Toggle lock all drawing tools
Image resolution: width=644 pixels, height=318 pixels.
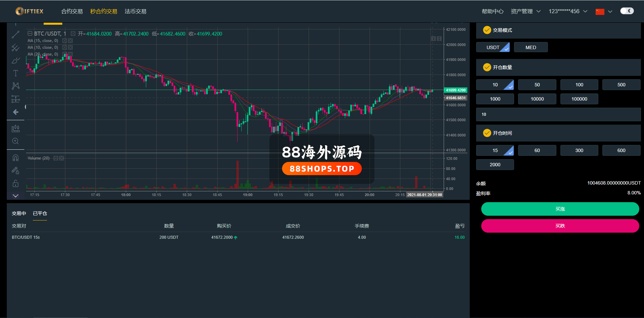click(16, 184)
